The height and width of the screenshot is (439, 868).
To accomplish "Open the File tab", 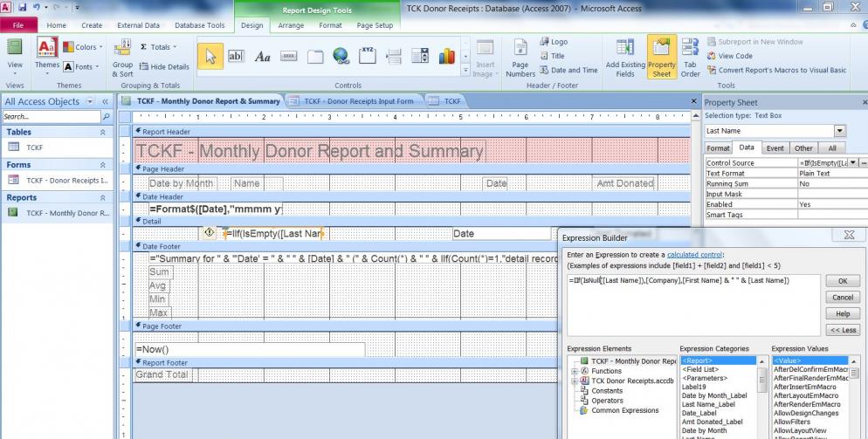I will click(x=18, y=25).
